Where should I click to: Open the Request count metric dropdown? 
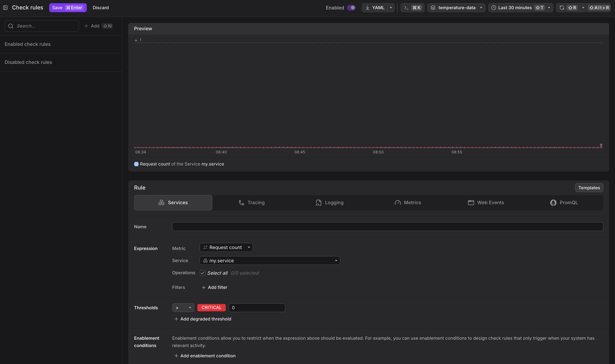[x=226, y=247]
